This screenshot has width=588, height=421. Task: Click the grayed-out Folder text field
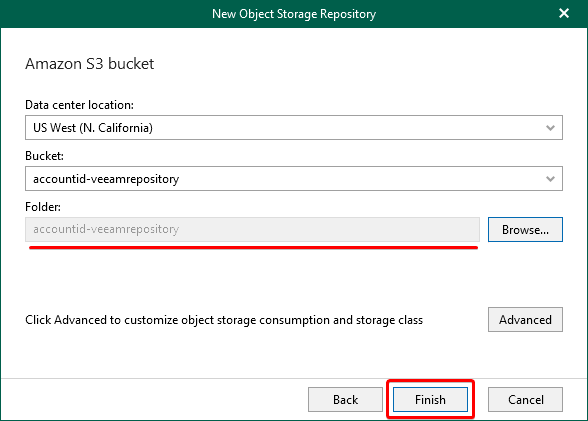(x=252, y=229)
